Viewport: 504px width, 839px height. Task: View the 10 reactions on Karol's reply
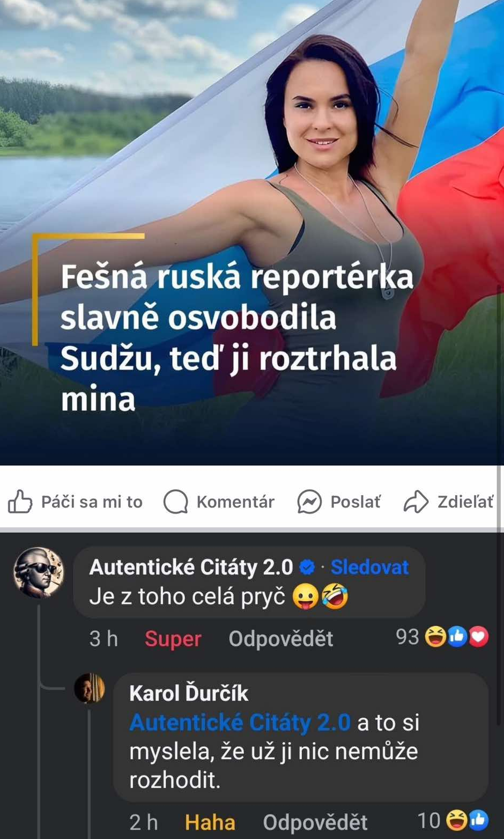pos(467,820)
